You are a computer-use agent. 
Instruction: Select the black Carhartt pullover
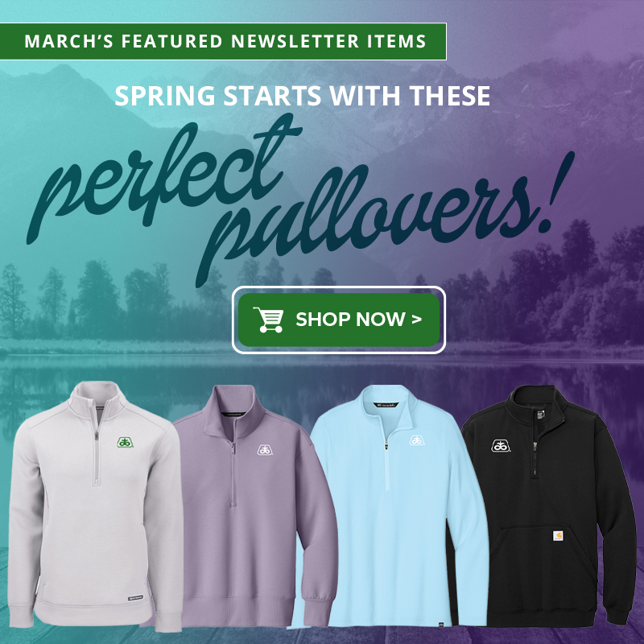click(548, 506)
